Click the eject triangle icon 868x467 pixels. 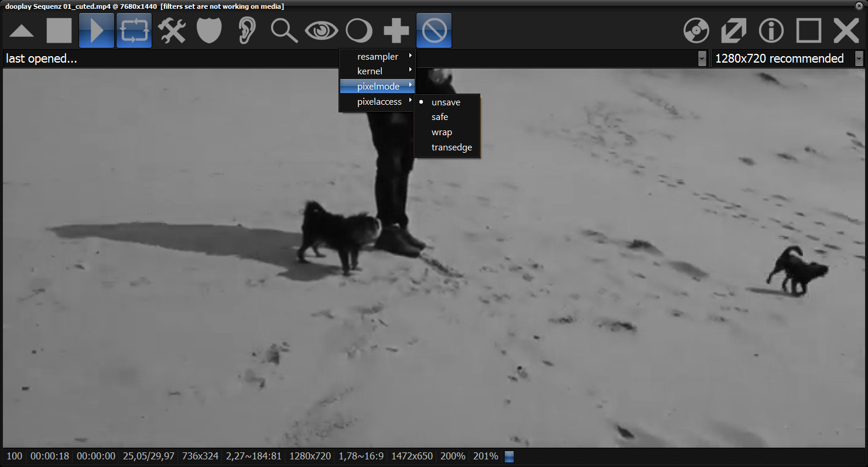[22, 31]
